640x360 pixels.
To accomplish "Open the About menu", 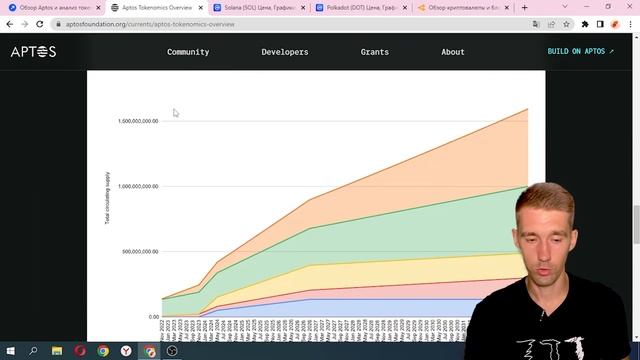I will click(453, 52).
